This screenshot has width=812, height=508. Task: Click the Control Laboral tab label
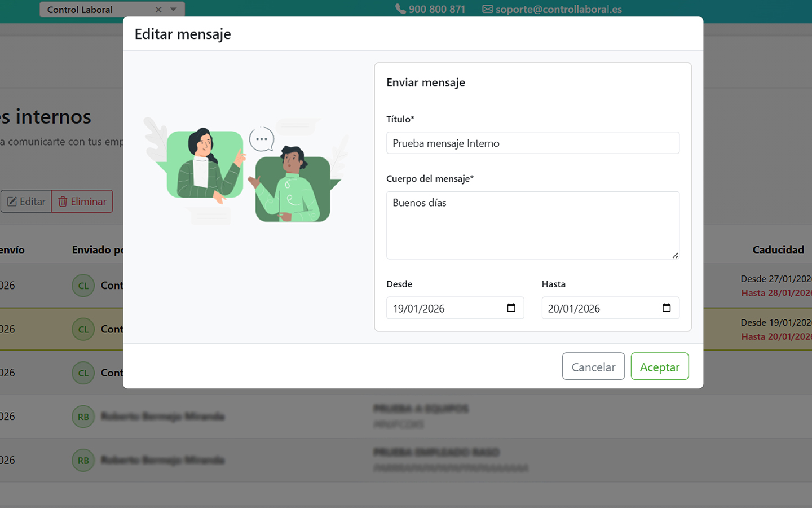[x=80, y=10]
